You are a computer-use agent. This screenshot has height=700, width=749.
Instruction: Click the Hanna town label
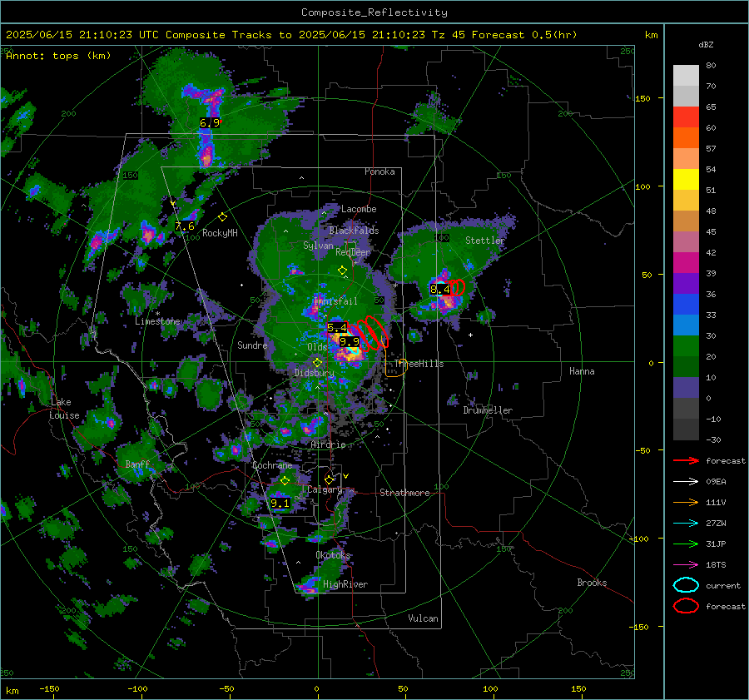pyautogui.click(x=582, y=371)
